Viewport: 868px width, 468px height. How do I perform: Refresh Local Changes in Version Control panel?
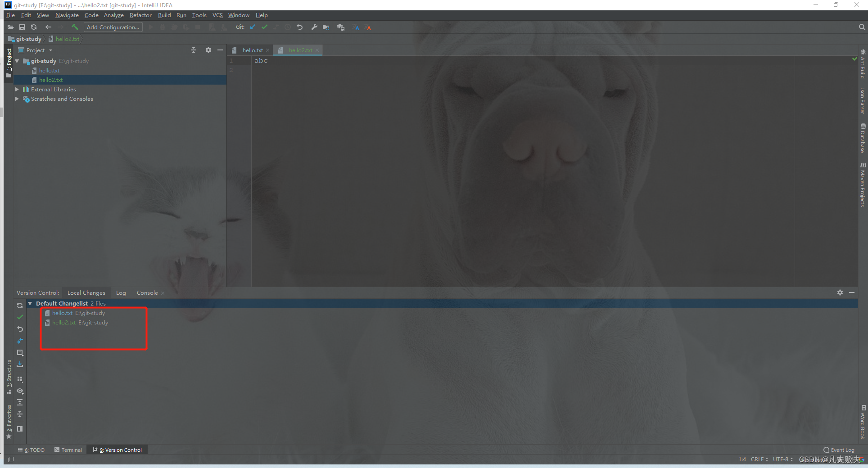pos(20,306)
